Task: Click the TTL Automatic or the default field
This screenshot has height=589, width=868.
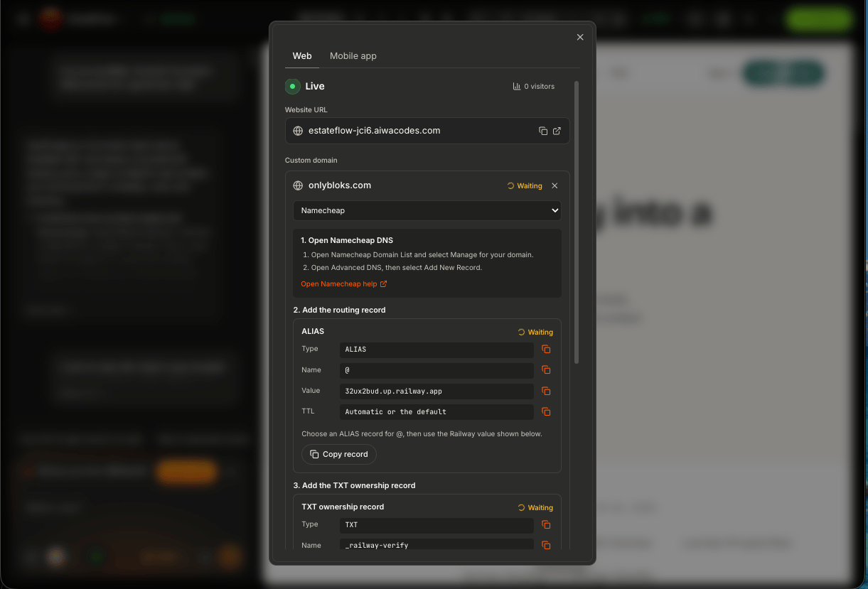Action: pos(436,412)
